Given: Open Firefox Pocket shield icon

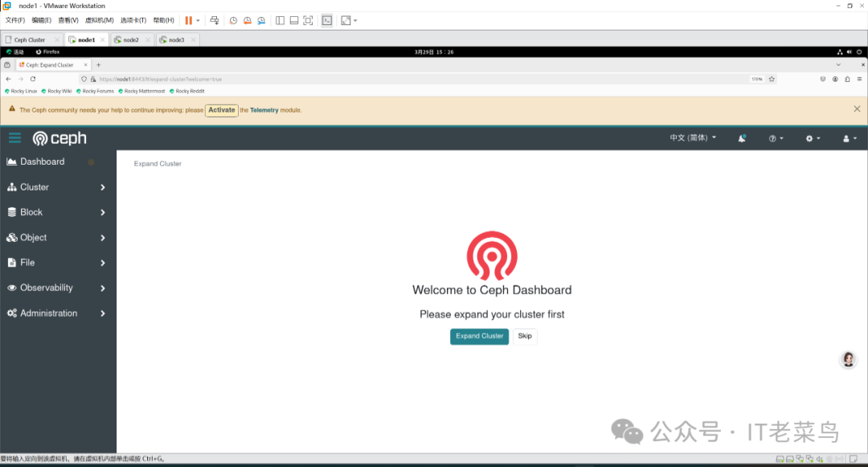Looking at the screenshot, I should 823,79.
